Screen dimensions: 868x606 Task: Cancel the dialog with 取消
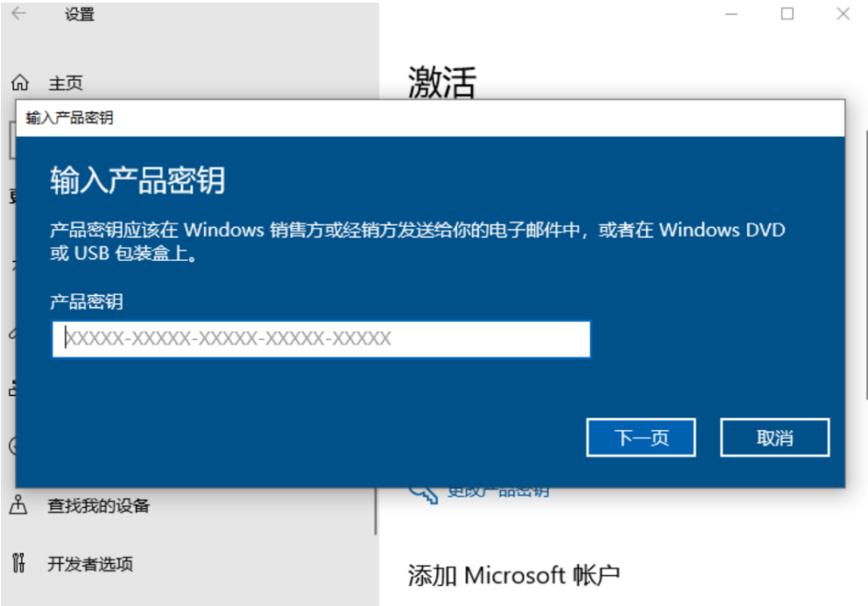(x=774, y=437)
